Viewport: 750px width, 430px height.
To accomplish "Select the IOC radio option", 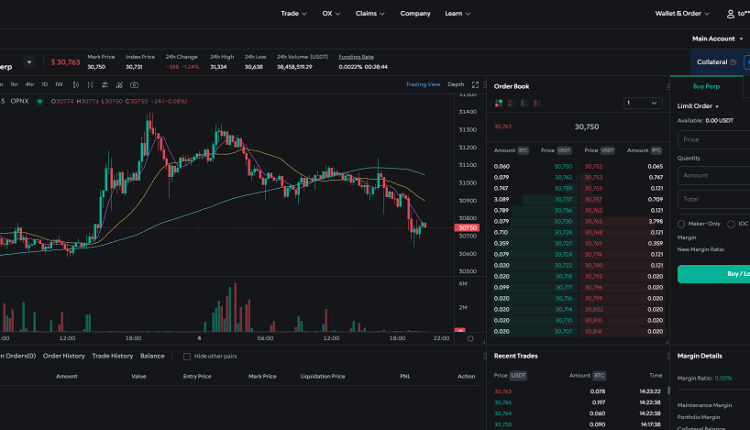I will tap(731, 224).
